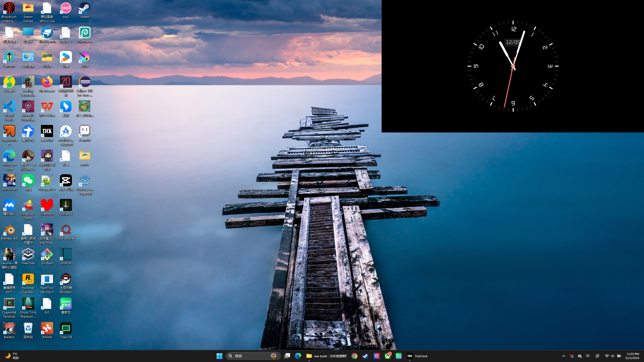The height and width of the screenshot is (362, 644).
Task: Open Git Bash
Action: (47, 254)
